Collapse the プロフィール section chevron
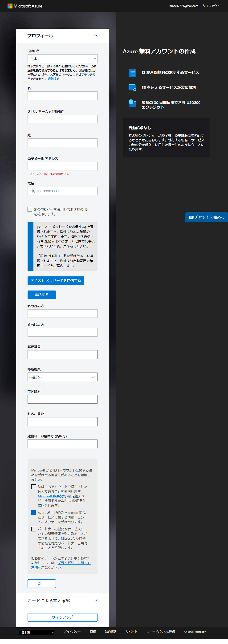This screenshot has height=644, width=228. [95, 36]
